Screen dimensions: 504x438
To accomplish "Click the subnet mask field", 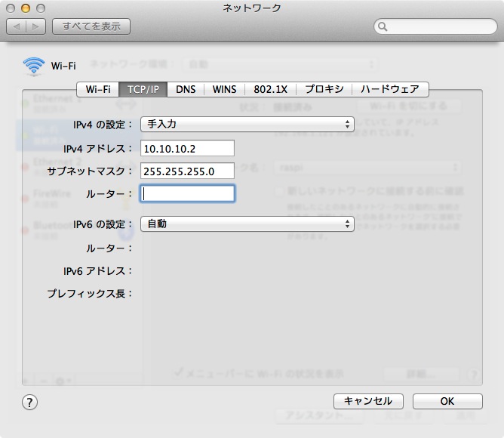I will tap(187, 171).
